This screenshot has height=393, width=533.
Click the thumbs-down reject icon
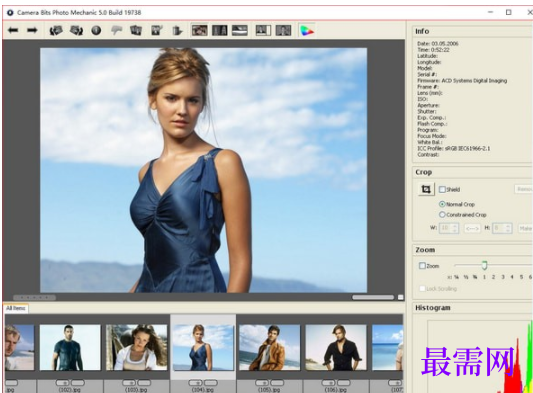117,31
